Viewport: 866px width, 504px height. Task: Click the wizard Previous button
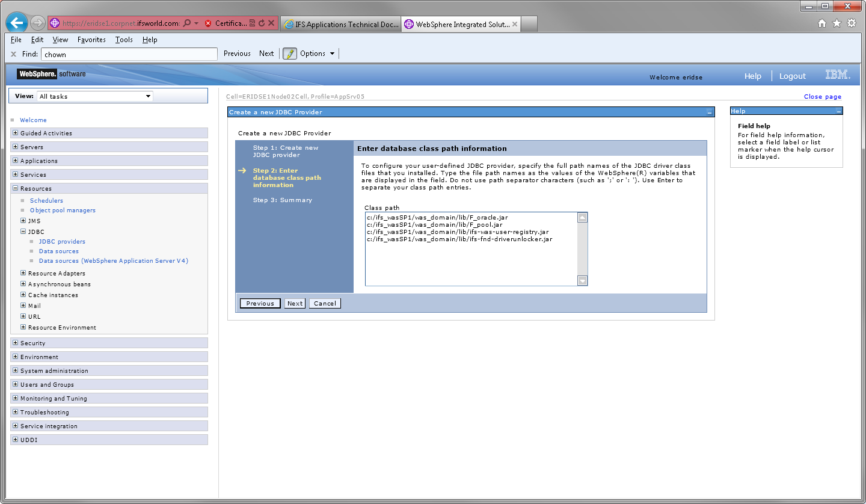(x=260, y=304)
